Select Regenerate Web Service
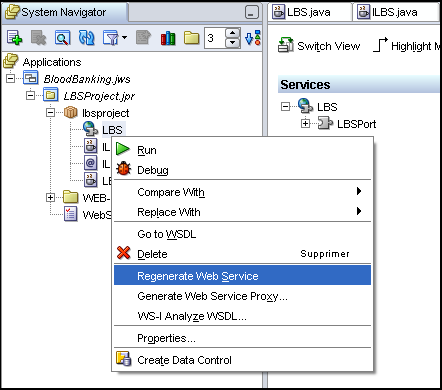 click(242, 276)
